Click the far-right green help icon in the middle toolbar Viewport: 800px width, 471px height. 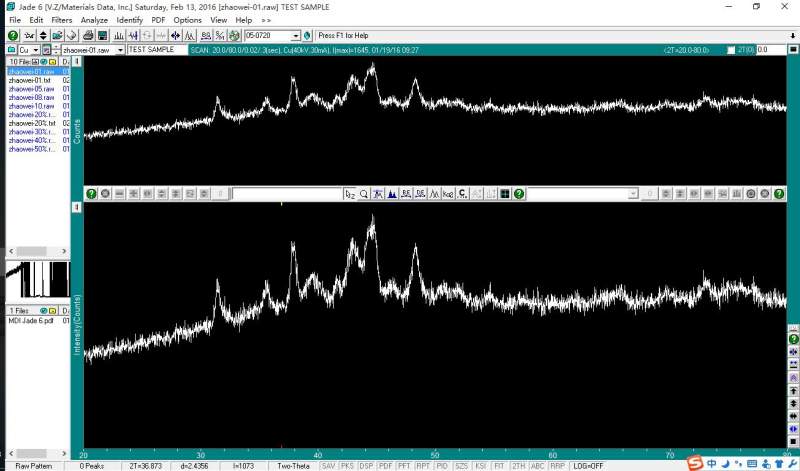[779, 194]
